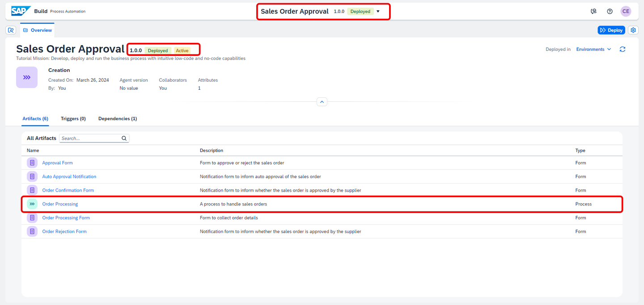Refresh the deployed environments status
Viewport: 644px width, 305px height.
(622, 49)
